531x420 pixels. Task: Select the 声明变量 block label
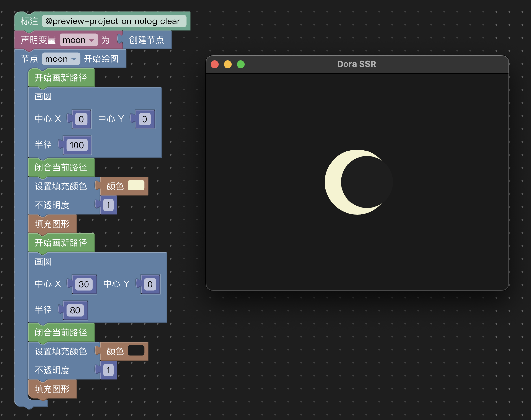[x=38, y=40]
